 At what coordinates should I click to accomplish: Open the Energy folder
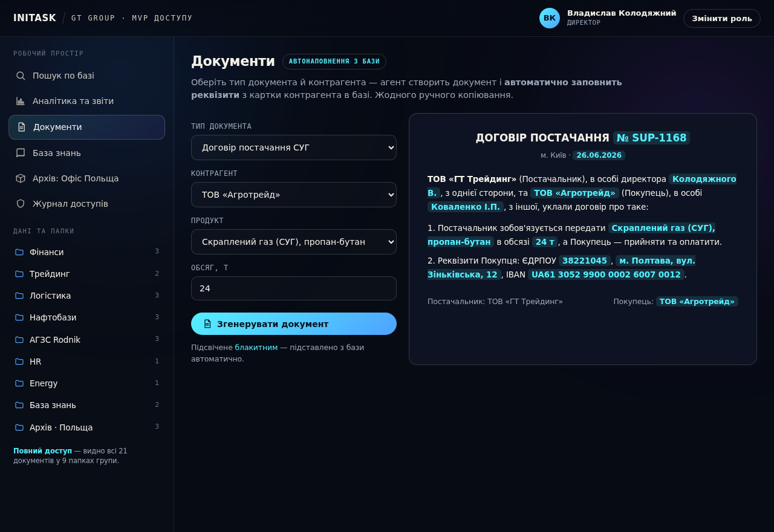[86, 383]
